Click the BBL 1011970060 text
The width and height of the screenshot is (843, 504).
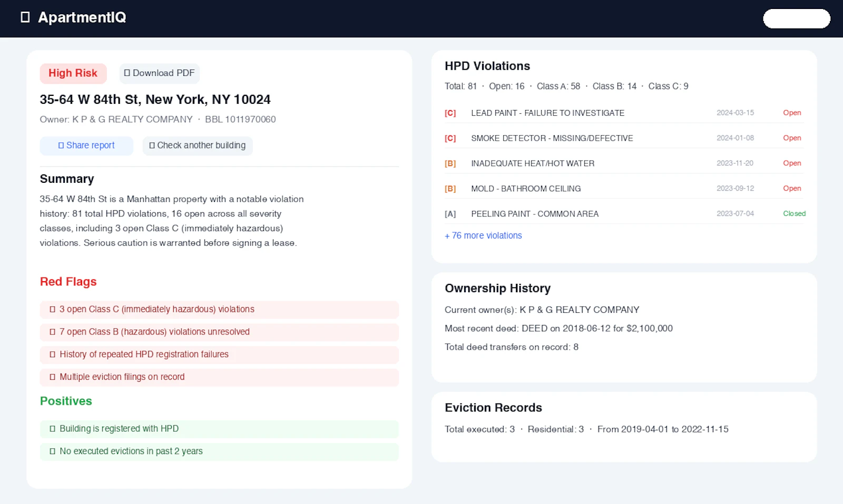240,120
